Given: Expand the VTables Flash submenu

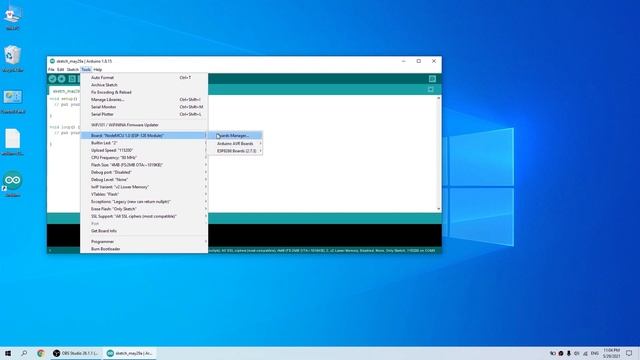Looking at the screenshot, I should (144, 194).
